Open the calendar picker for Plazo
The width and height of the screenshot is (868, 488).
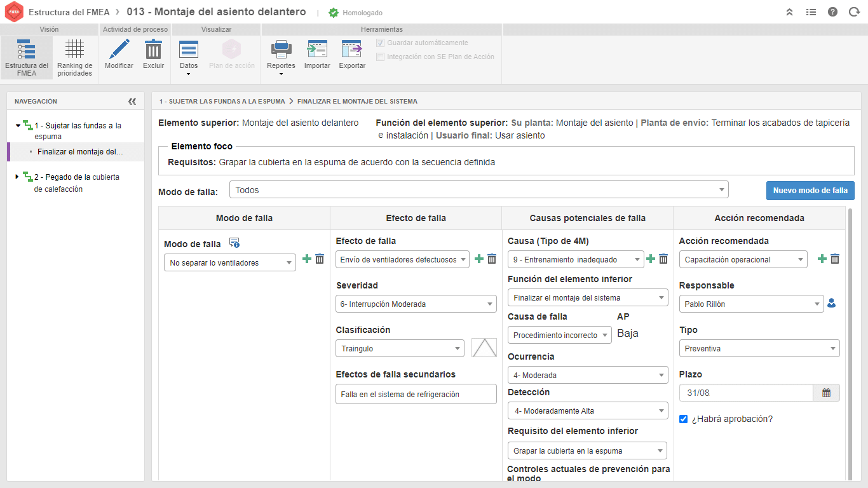[x=826, y=393]
